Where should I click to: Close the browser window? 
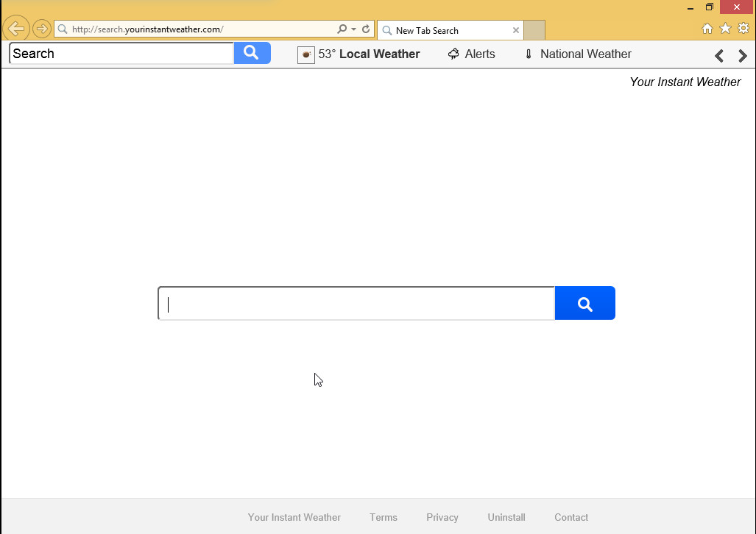coord(737,7)
